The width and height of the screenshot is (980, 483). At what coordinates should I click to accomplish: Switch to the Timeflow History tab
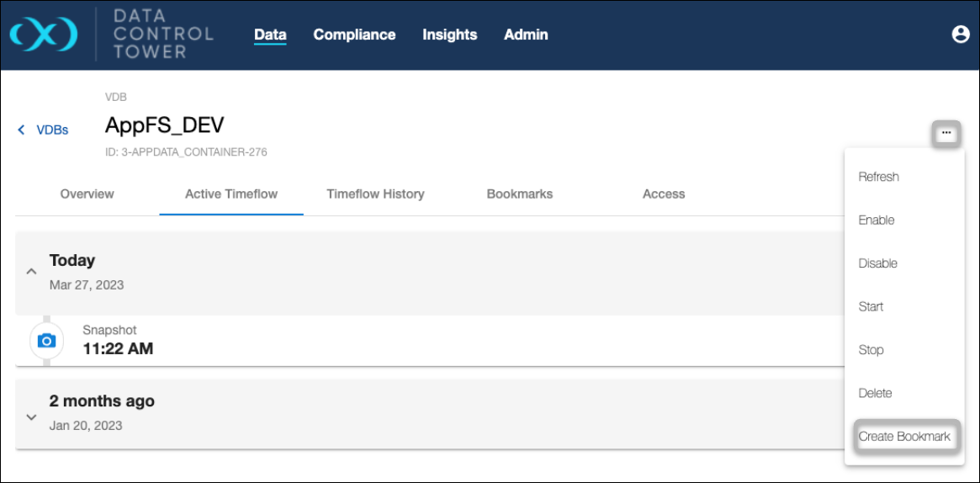click(376, 194)
